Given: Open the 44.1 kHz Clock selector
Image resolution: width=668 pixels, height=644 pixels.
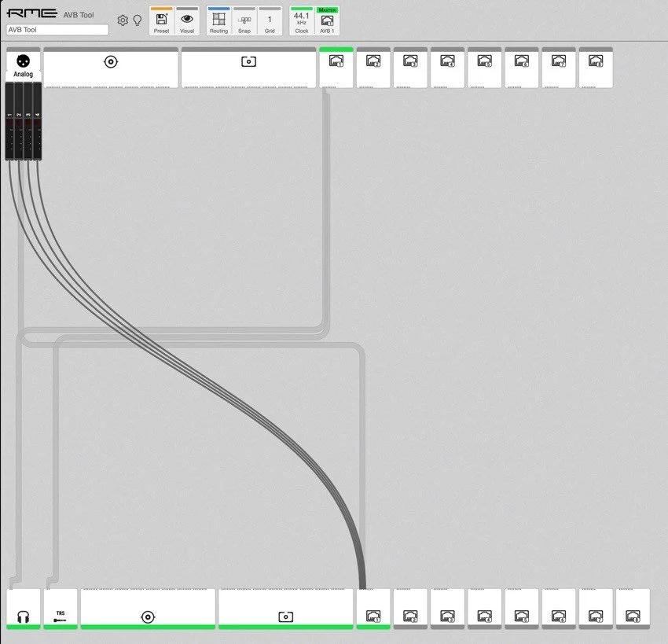Looking at the screenshot, I should pos(302,21).
